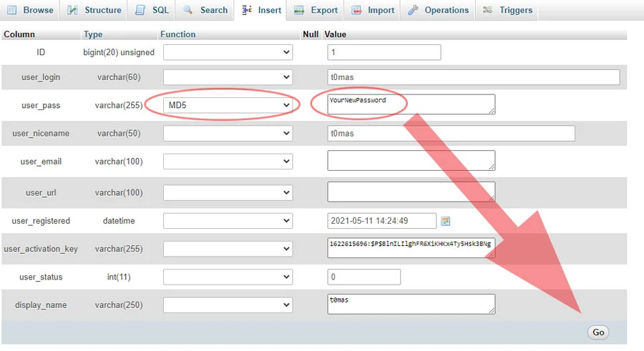This screenshot has width=644, height=351.
Task: Click the Value column header
Action: click(x=335, y=34)
